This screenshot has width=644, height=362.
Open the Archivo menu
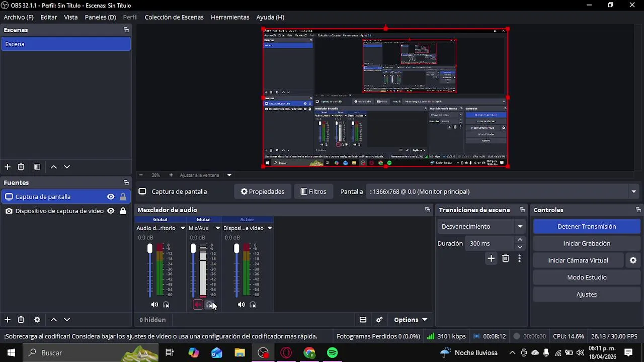click(x=19, y=17)
